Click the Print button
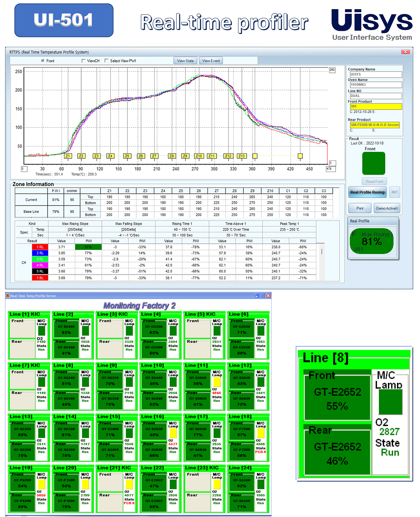Viewport: 420px width, 517px height. (x=360, y=208)
